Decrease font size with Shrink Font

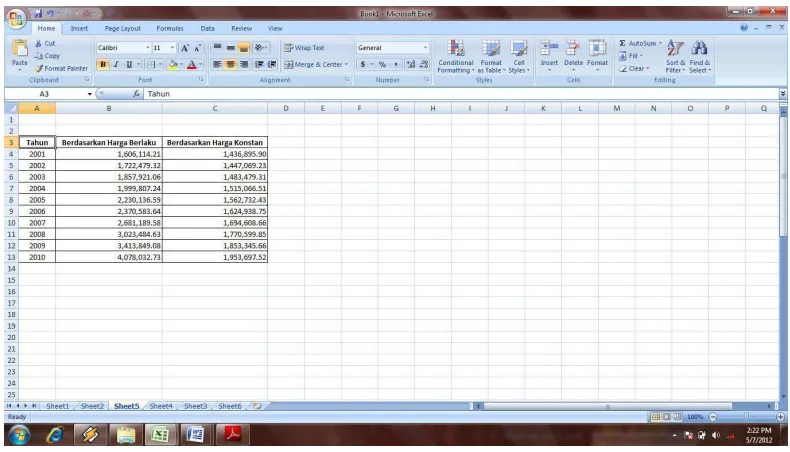tap(198, 48)
